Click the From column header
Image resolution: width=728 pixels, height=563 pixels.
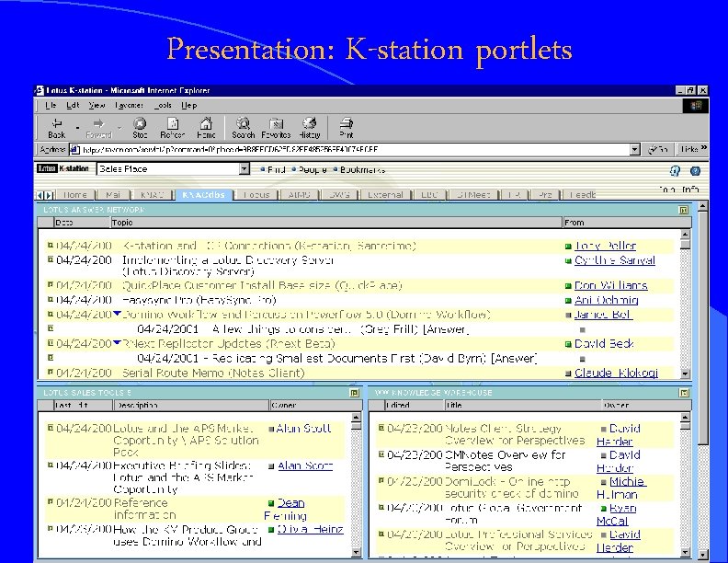627,223
